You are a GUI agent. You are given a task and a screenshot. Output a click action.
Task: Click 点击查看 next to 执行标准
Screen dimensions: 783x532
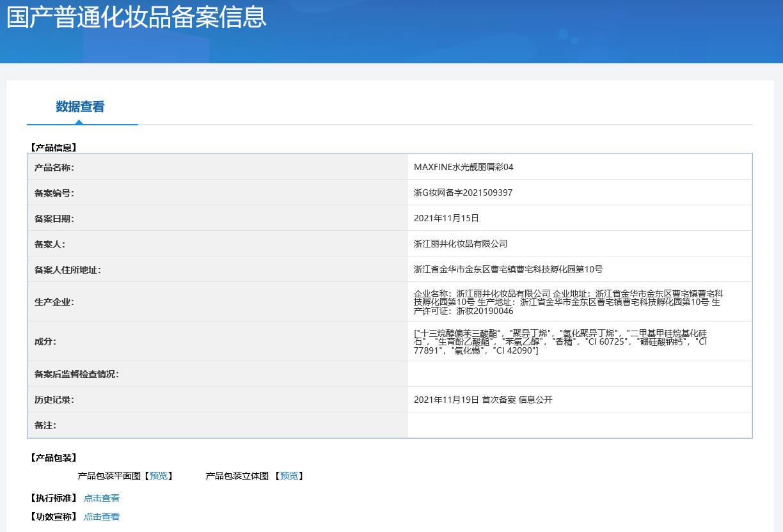pos(102,498)
